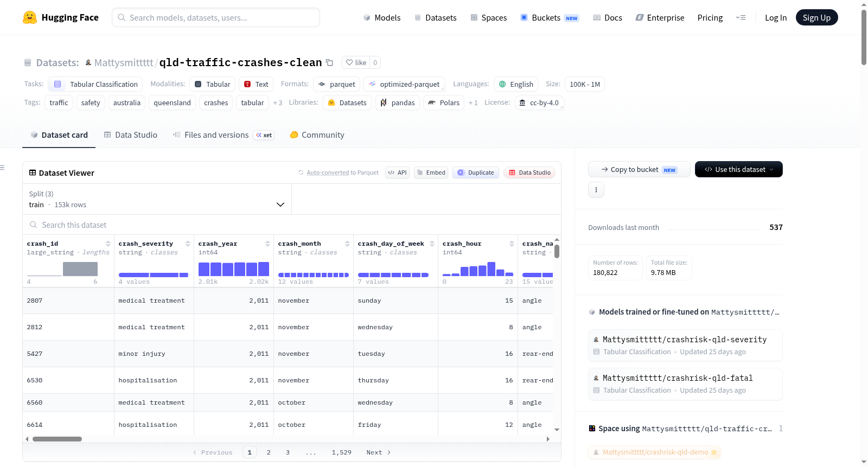Toggle the left sidebar table of contents icon
868x467 pixels.
[2, 168]
